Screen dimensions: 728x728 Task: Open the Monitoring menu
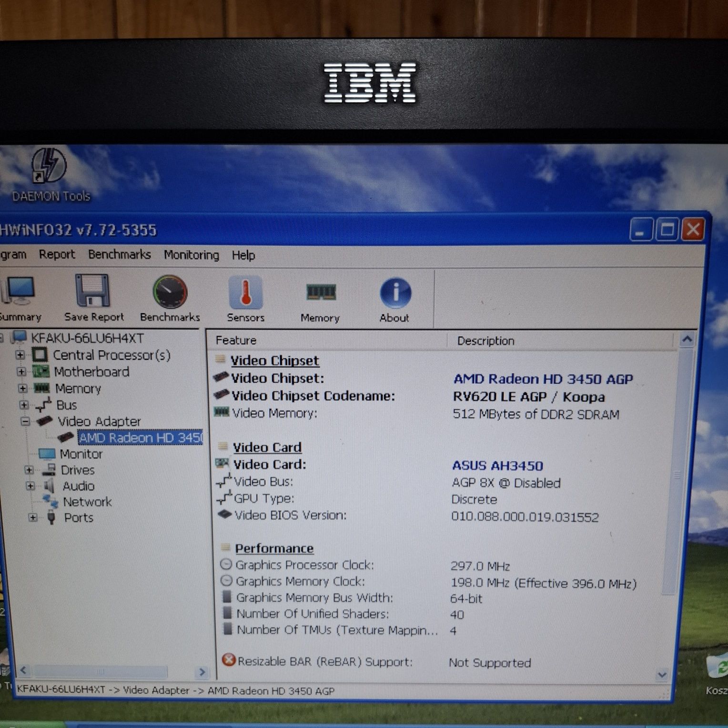coord(192,255)
